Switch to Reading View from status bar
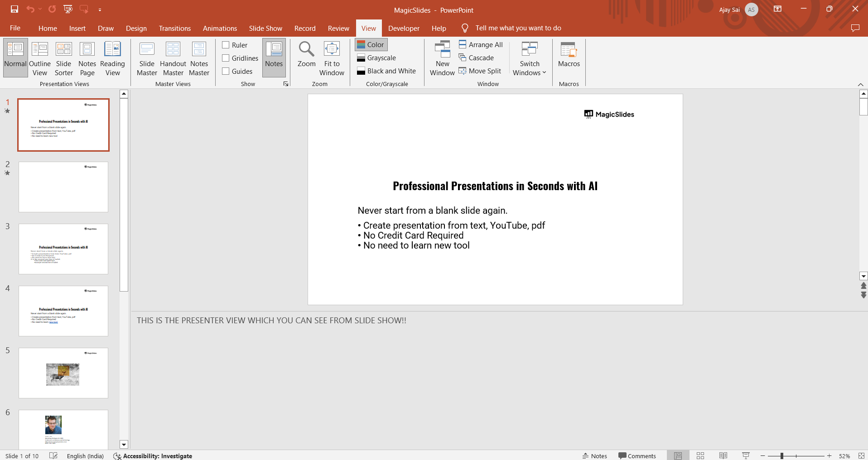Viewport: 868px width, 460px height. tap(723, 455)
